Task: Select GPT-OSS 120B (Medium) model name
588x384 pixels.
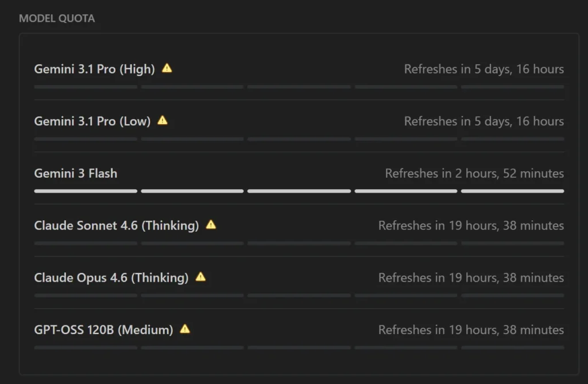Action: click(103, 330)
